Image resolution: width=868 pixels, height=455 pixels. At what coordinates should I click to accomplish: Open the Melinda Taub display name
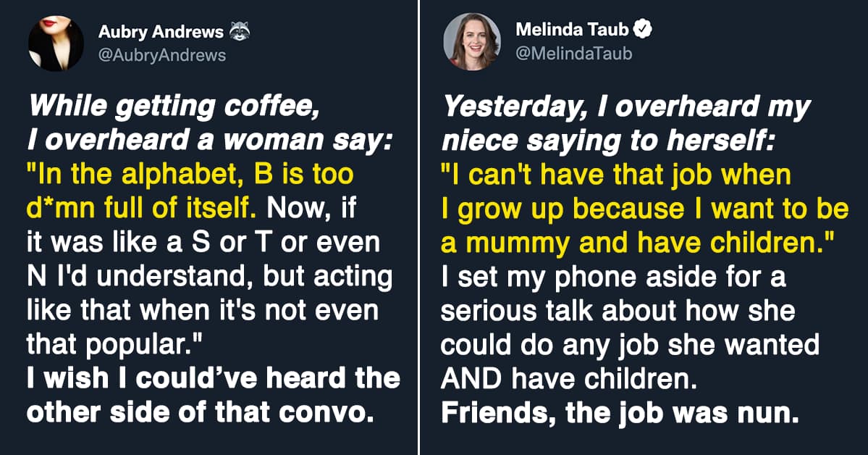tap(572, 30)
